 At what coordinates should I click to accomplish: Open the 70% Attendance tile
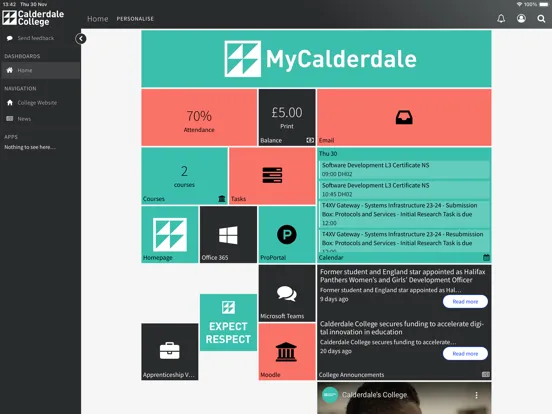(x=199, y=117)
